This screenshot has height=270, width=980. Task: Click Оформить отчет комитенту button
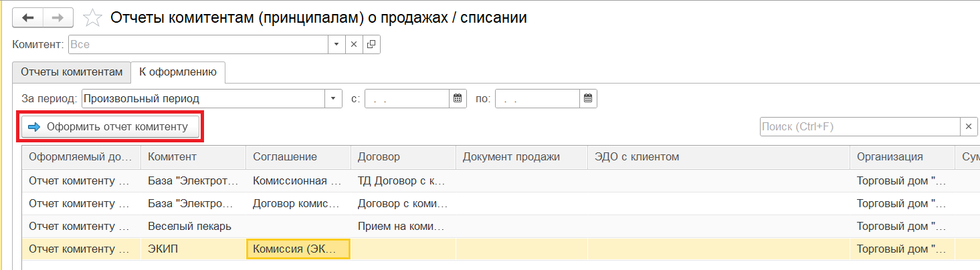click(110, 127)
